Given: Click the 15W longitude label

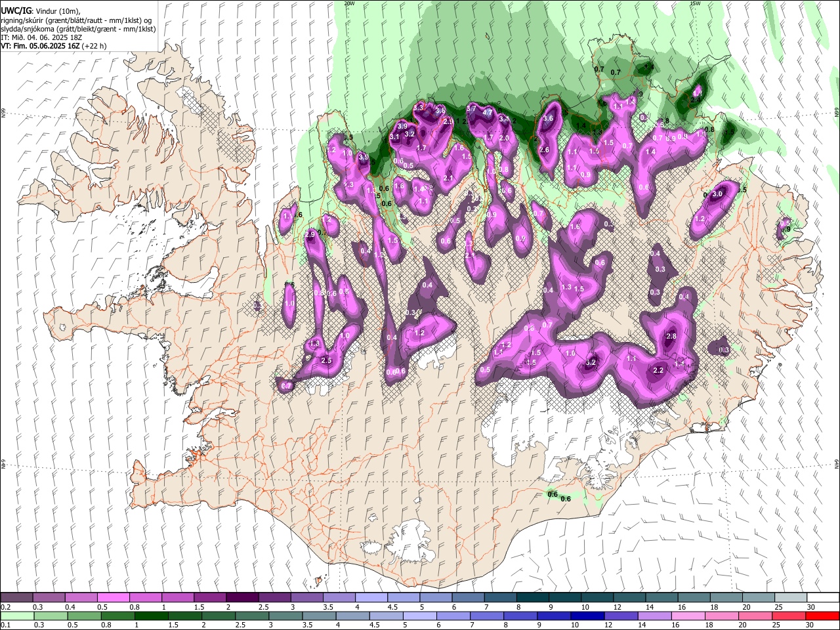Looking at the screenshot, I should pyautogui.click(x=696, y=3).
